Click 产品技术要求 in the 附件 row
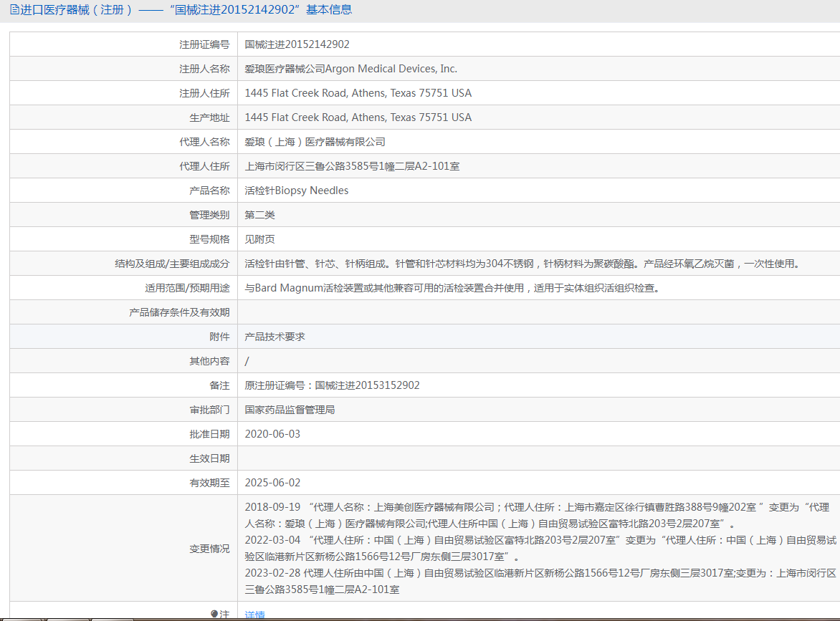This screenshot has height=621, width=840. (275, 337)
